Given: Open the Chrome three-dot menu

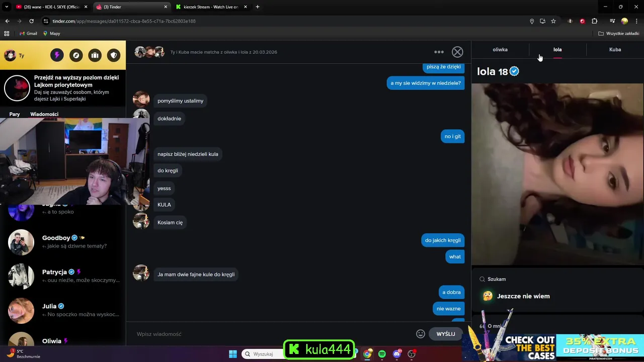Looking at the screenshot, I should pyautogui.click(x=636, y=21).
